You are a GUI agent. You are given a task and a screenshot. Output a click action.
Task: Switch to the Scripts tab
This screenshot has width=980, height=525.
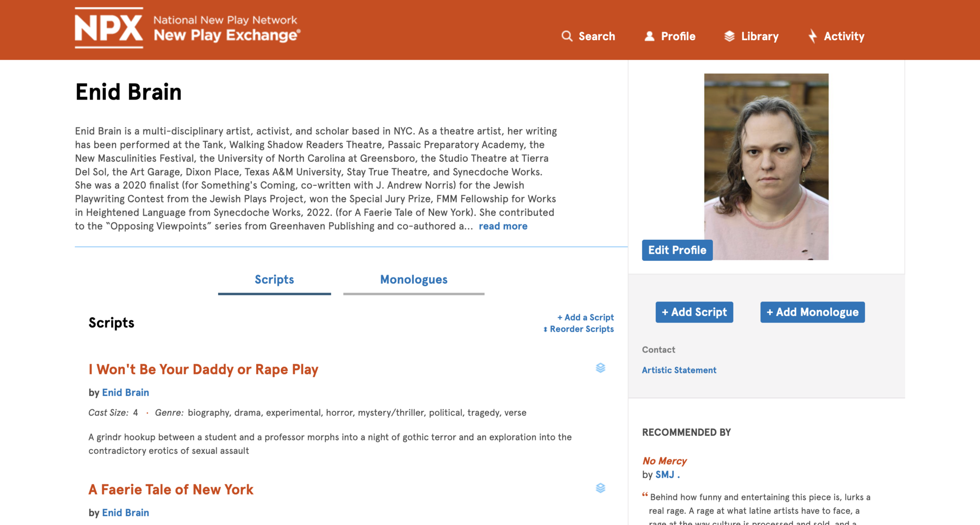point(274,280)
